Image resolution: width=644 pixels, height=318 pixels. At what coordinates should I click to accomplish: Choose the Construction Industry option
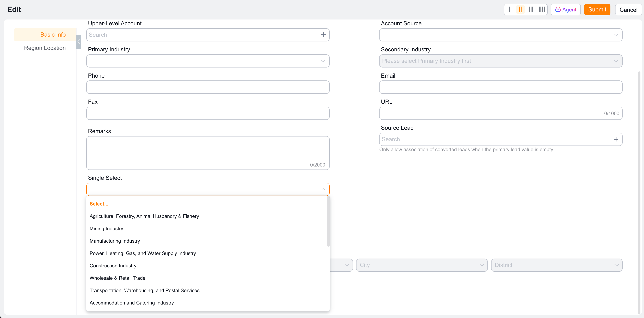(x=206, y=266)
